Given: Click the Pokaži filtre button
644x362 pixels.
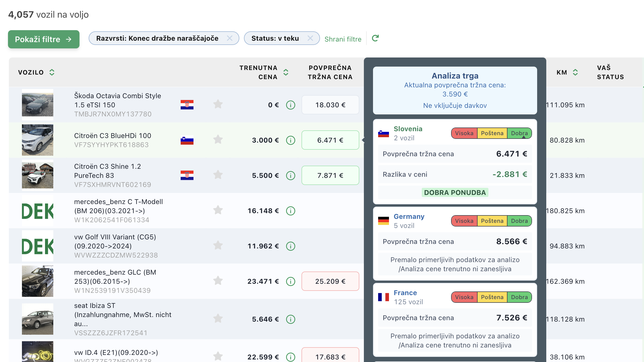Looking at the screenshot, I should click(44, 39).
